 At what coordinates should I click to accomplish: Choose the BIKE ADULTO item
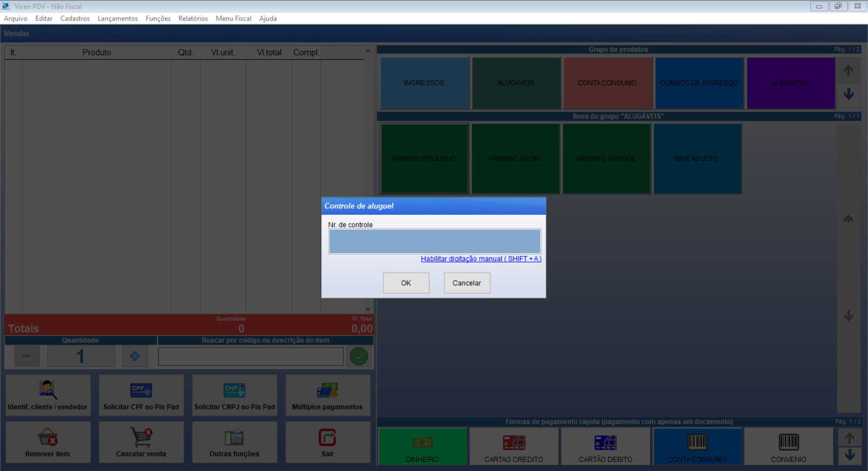(697, 158)
